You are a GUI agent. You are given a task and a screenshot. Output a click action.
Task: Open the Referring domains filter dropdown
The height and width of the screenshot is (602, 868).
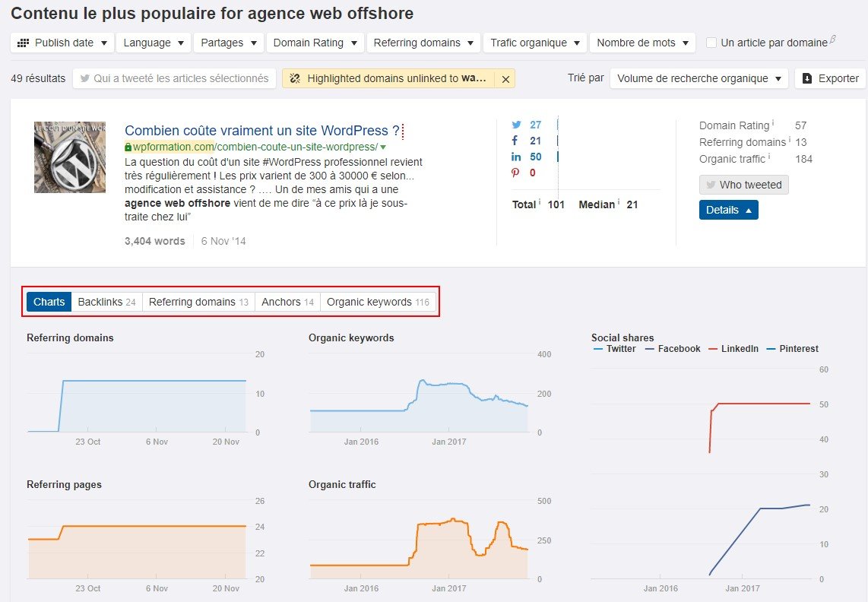pos(423,43)
